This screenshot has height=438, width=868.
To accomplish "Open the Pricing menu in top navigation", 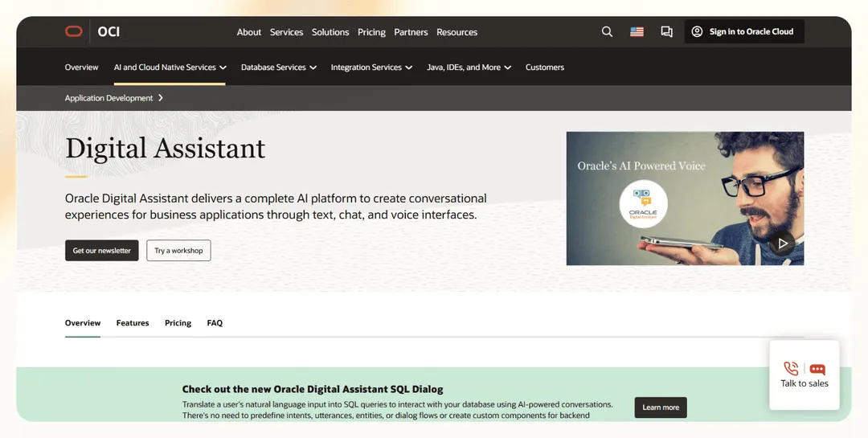I will (371, 32).
